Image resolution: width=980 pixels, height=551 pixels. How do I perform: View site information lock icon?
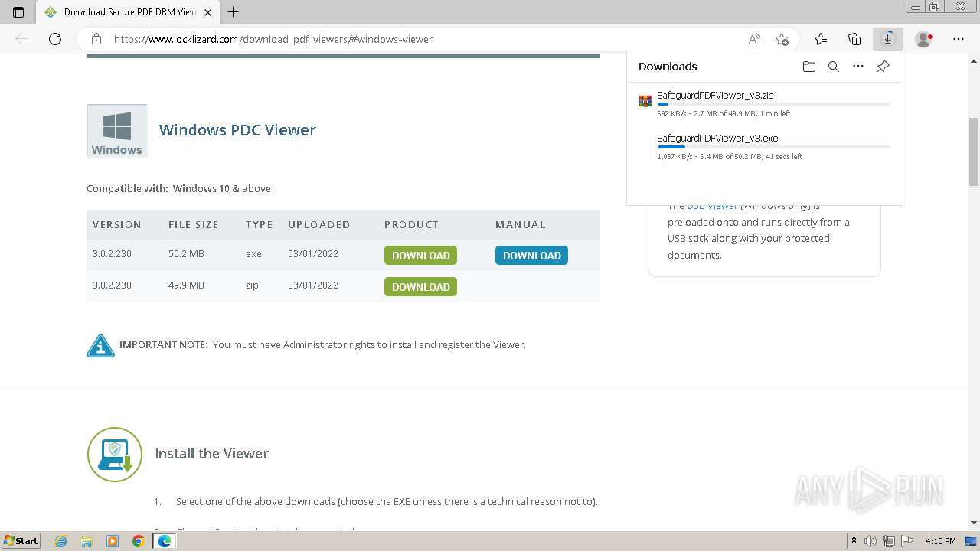click(96, 39)
